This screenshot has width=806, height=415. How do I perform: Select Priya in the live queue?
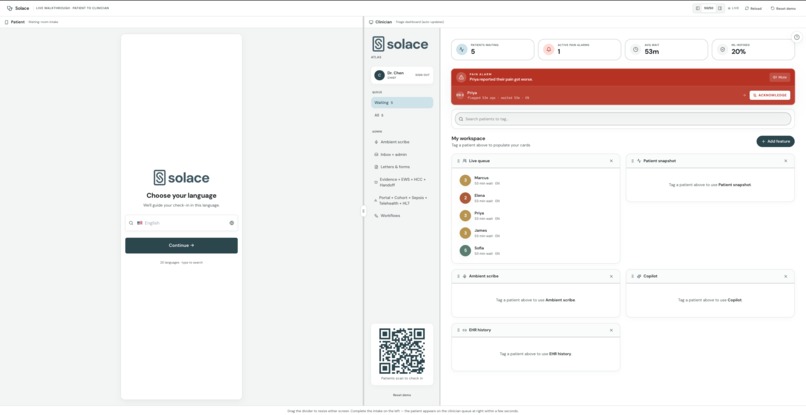point(536,215)
